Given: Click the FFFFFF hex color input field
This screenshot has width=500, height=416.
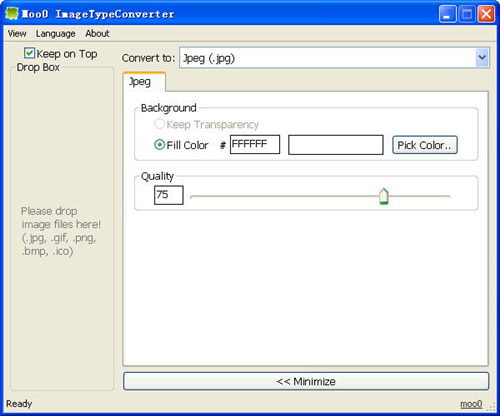Looking at the screenshot, I should [x=255, y=144].
